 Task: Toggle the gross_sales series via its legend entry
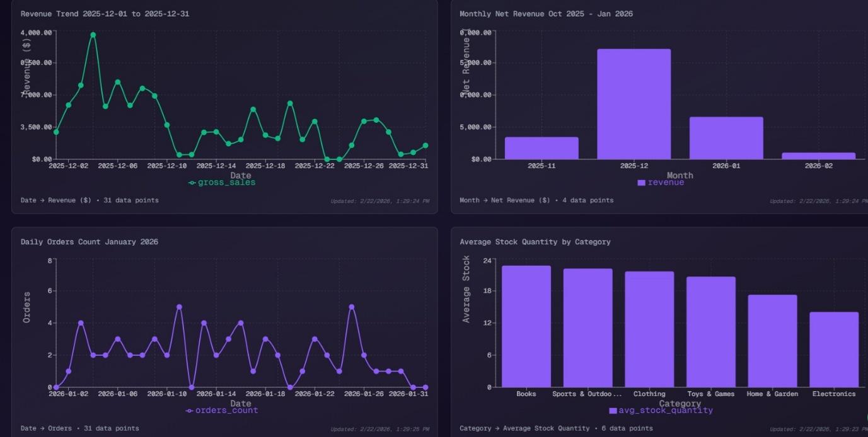coord(227,181)
